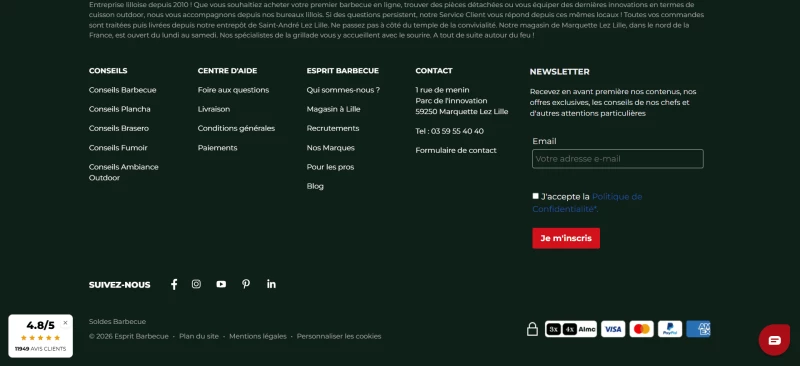Open the Pinterest social icon
Screen dimensions: 800x366
coord(246,284)
